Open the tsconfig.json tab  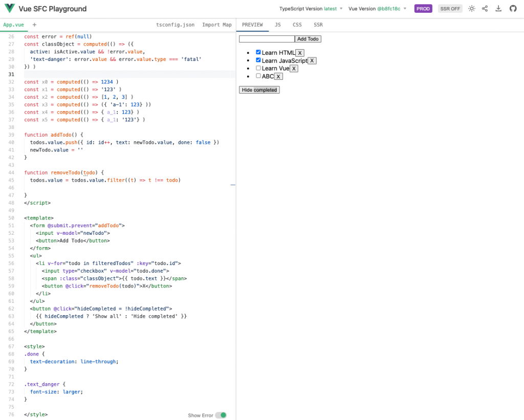175,25
